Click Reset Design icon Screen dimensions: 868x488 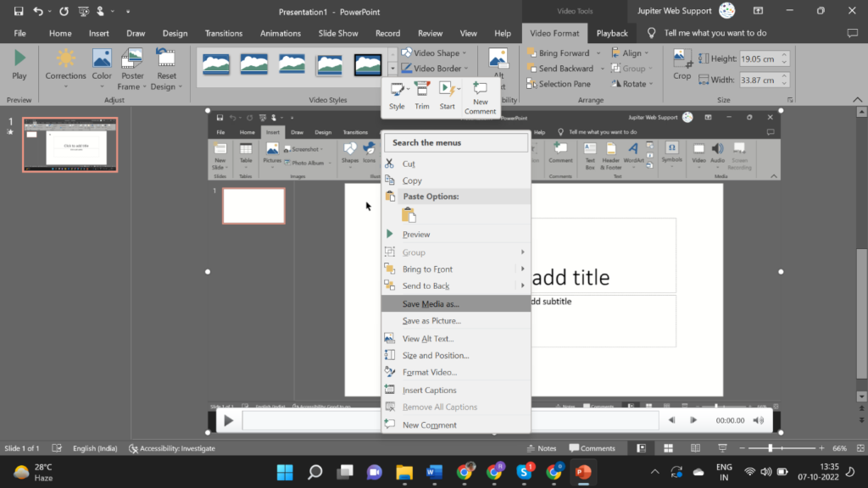[165, 58]
